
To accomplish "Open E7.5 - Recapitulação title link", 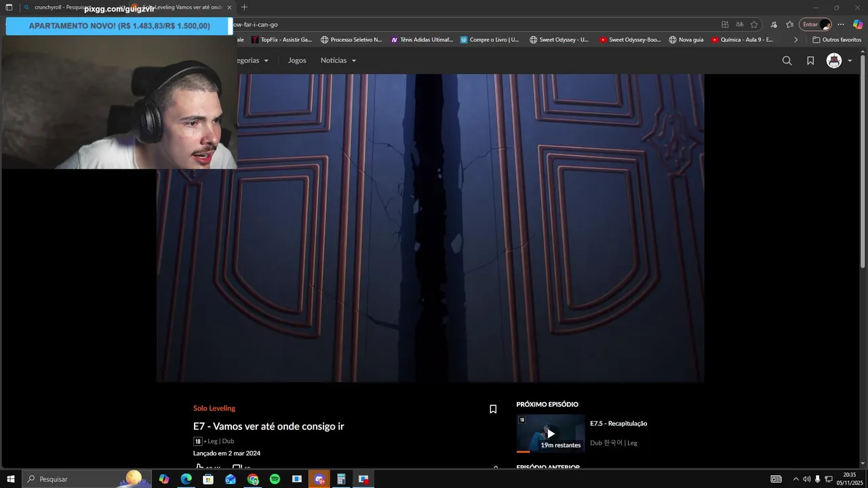I will point(618,424).
